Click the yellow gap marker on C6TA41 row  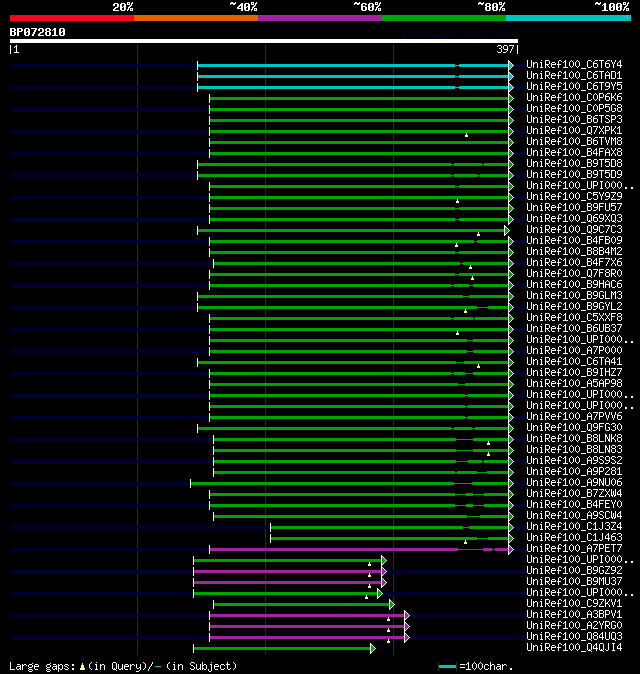point(478,366)
